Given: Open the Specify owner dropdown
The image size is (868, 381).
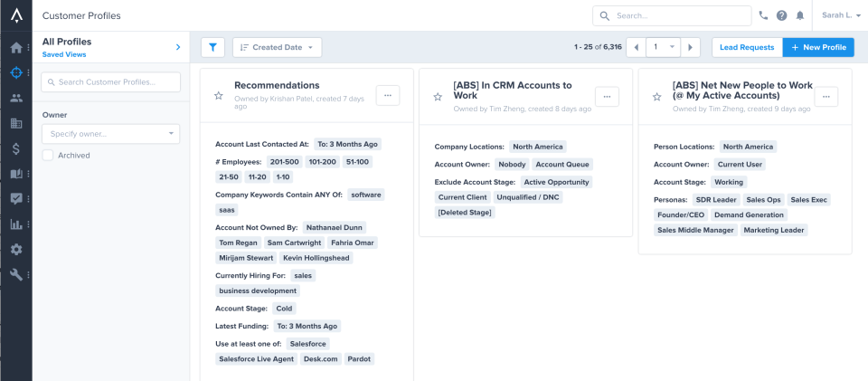Looking at the screenshot, I should point(110,133).
